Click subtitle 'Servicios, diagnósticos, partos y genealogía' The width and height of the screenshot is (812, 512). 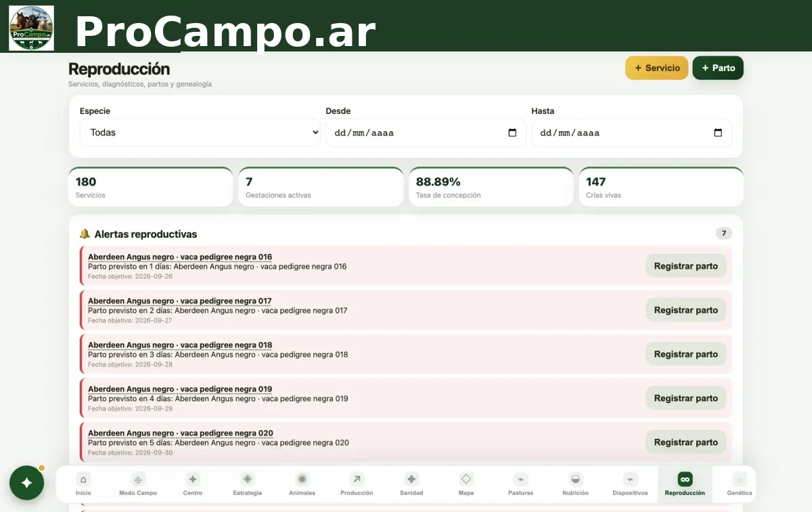click(x=140, y=84)
